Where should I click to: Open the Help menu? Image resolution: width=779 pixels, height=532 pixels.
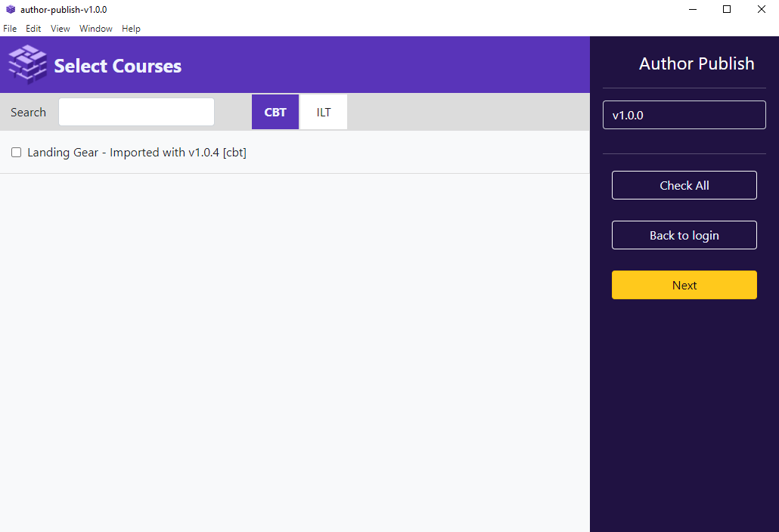(131, 28)
